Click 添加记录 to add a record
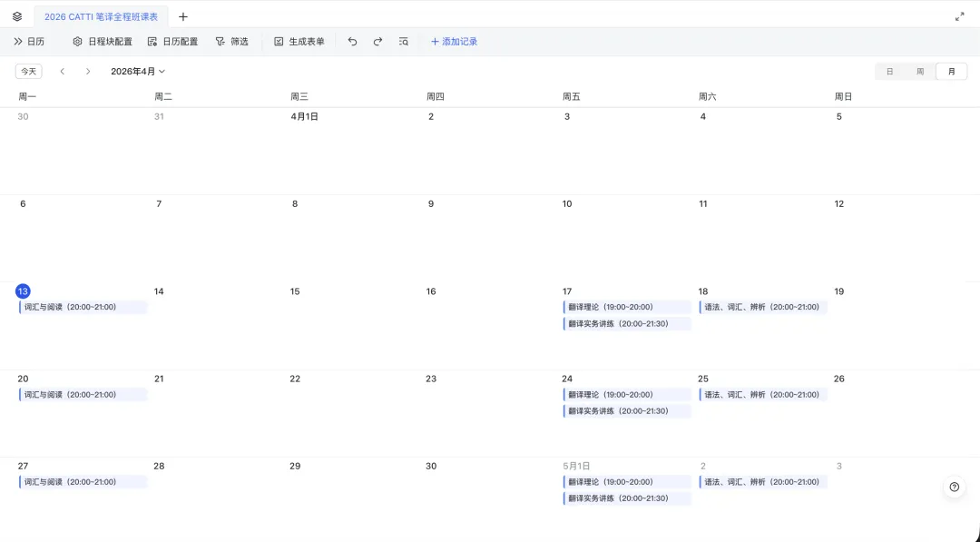This screenshot has height=542, width=980. [455, 42]
